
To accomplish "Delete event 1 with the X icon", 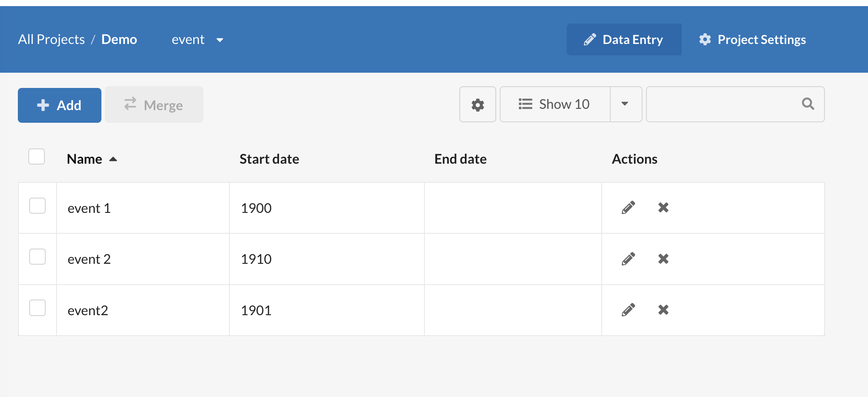I will click(663, 208).
